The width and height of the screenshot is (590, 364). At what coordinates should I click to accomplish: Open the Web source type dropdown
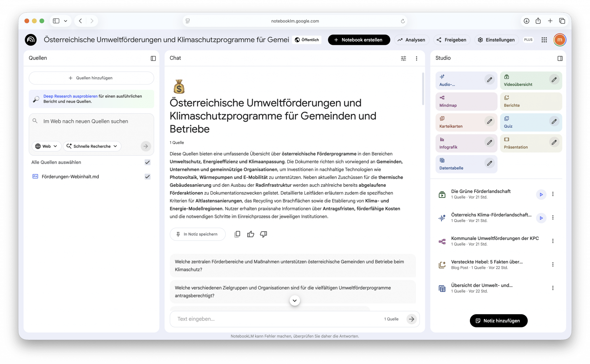pos(46,146)
